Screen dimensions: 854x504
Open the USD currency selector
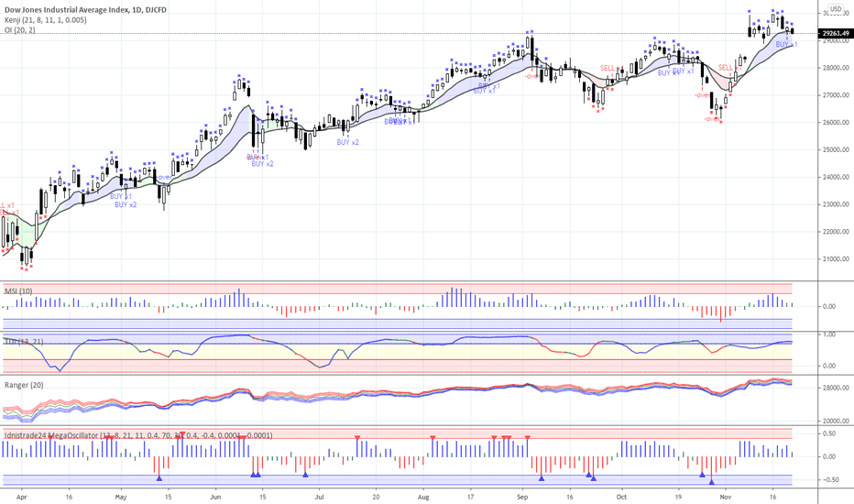pyautogui.click(x=836, y=9)
